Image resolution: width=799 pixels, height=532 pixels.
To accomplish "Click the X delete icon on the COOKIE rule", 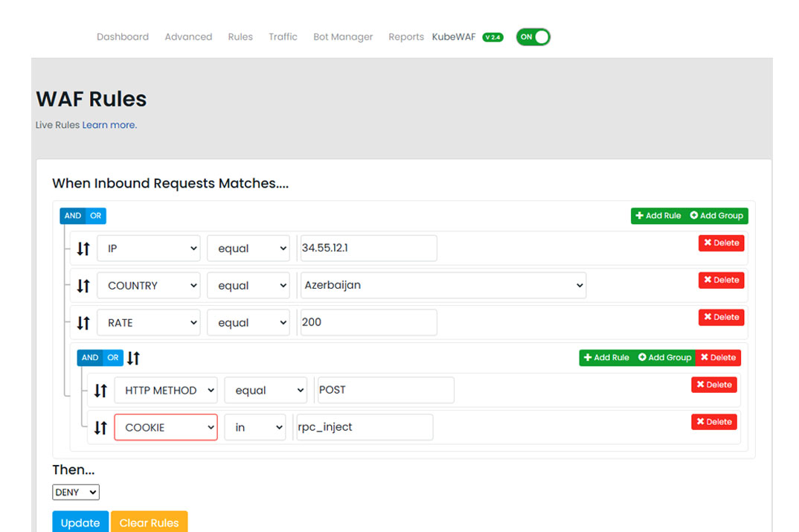I will click(x=702, y=422).
